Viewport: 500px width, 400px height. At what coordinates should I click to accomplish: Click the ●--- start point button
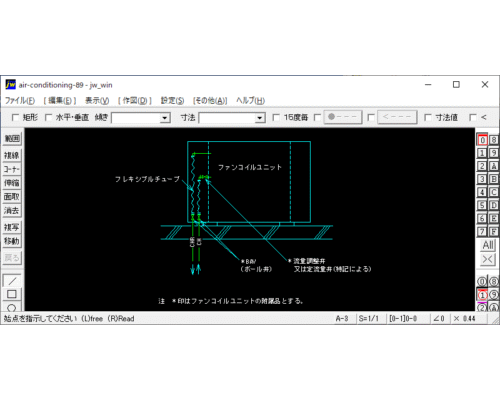343,117
